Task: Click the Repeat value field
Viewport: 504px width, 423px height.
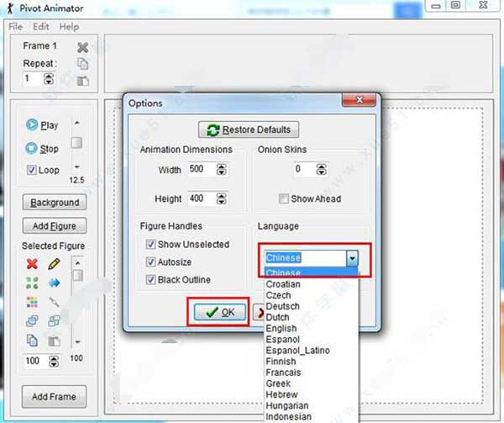Action: click(33, 78)
